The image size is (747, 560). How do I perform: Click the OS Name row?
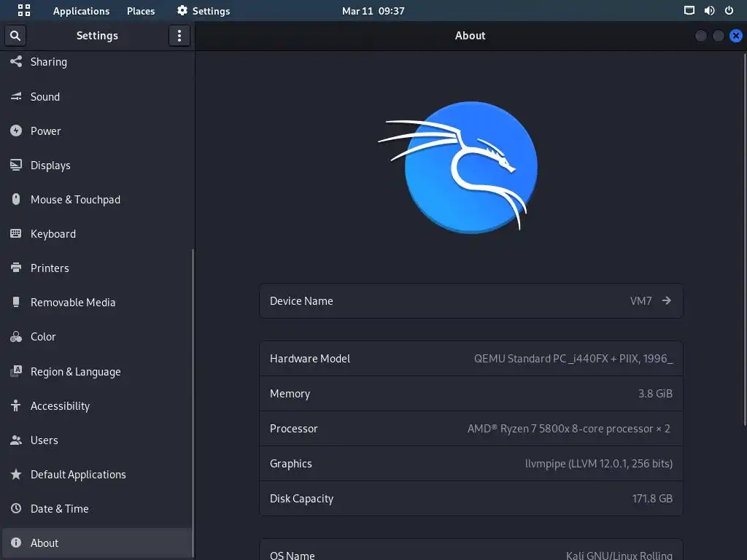click(x=471, y=550)
